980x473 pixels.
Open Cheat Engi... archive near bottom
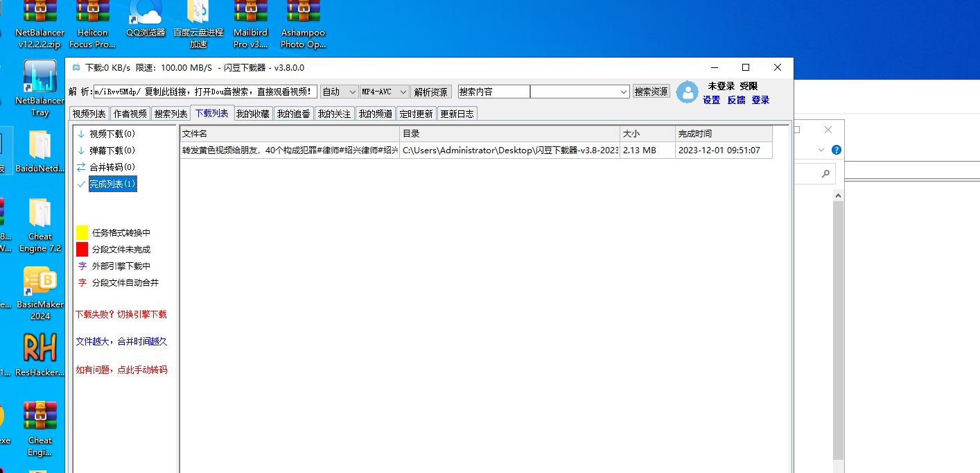[x=40, y=428]
